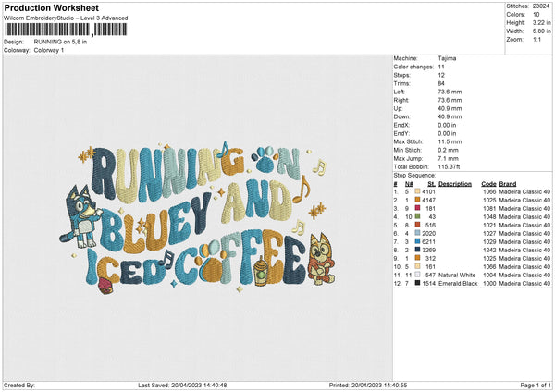Select the color swatch for the 4101-stitch stop
This screenshot has height=392, width=555.
click(x=417, y=191)
